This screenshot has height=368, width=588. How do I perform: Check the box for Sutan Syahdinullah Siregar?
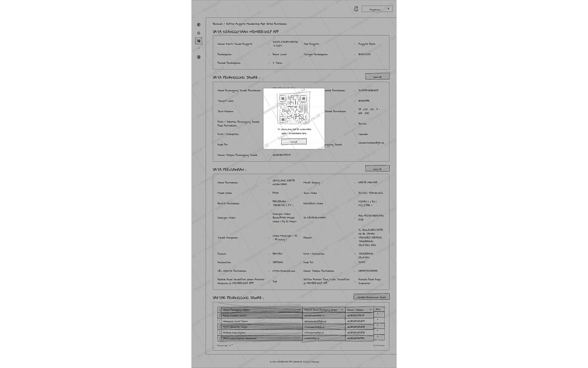220,327
